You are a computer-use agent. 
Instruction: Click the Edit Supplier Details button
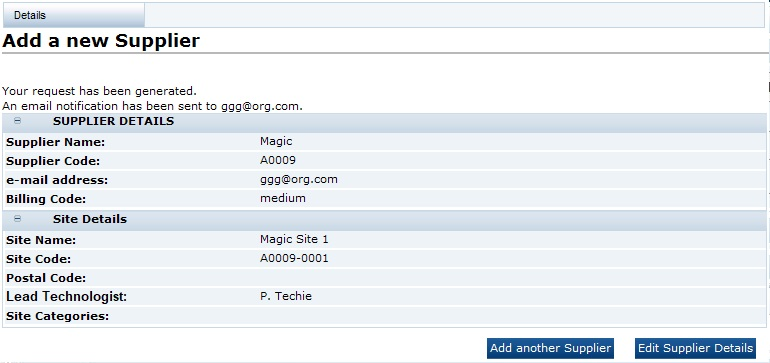(x=695, y=348)
